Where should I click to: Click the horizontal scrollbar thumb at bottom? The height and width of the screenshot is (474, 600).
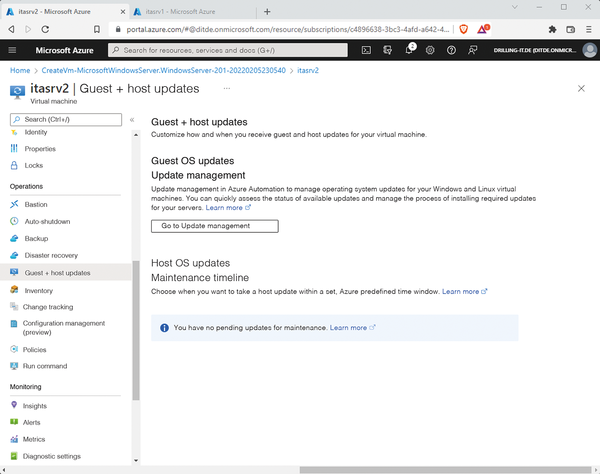pos(445,470)
